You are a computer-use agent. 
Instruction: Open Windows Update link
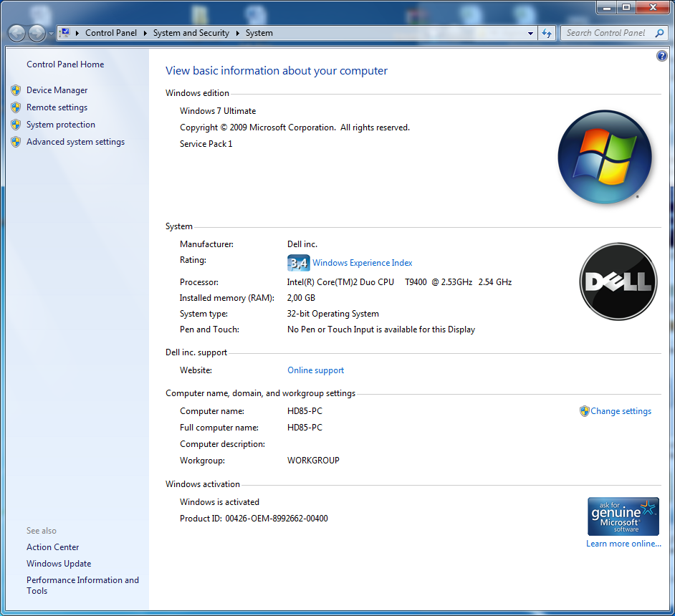(x=59, y=563)
